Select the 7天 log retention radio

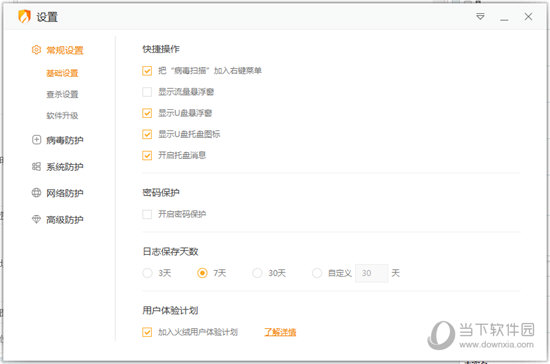click(x=202, y=273)
